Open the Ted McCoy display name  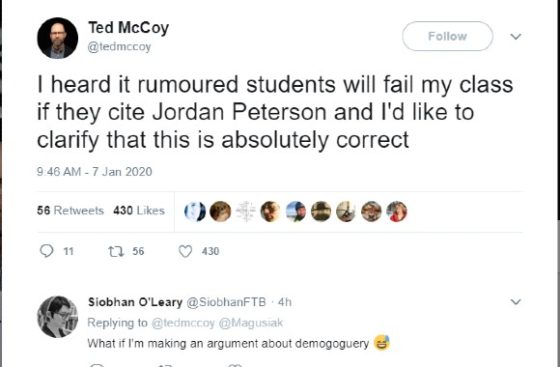(x=129, y=27)
